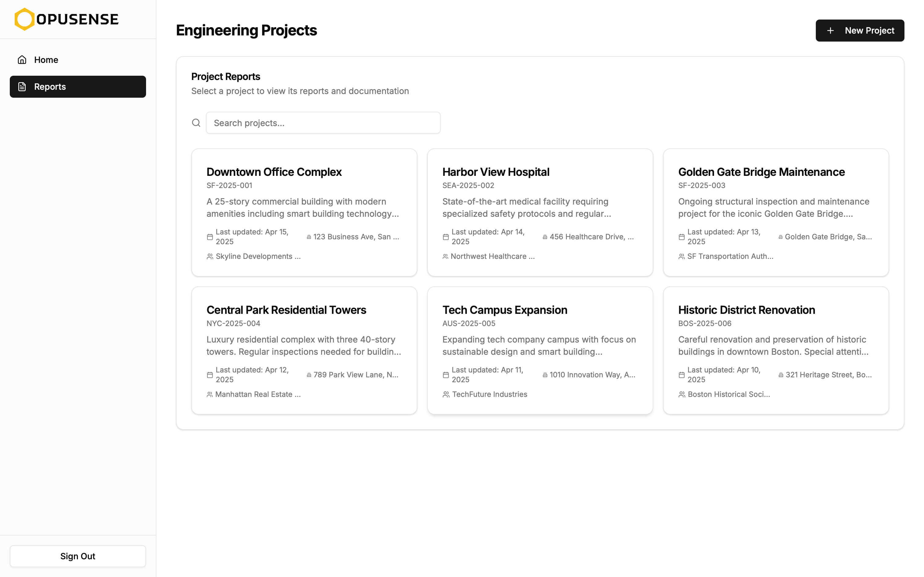This screenshot has height=577, width=924.
Task: Click calendar icon on Golden Gate Bridge card
Action: [x=682, y=237]
